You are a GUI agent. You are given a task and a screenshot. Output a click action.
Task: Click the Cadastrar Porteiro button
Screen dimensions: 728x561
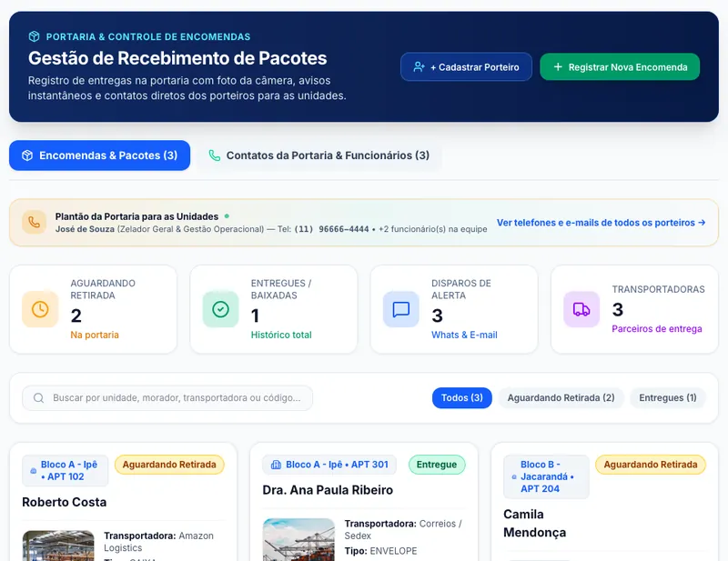click(466, 66)
